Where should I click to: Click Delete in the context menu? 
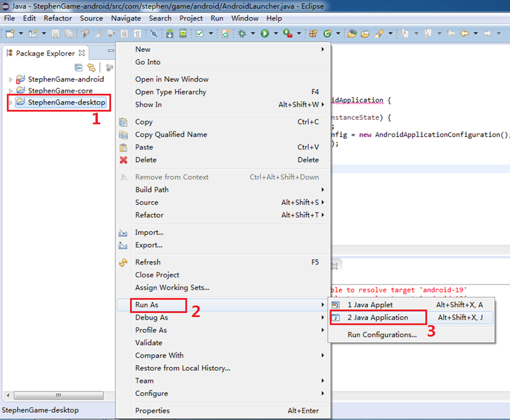tap(223, 160)
